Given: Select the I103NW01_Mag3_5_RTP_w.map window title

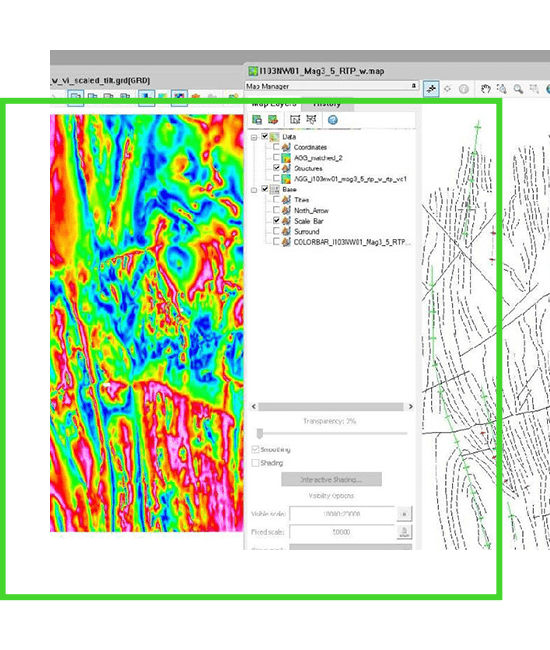Looking at the screenshot, I should pyautogui.click(x=322, y=71).
